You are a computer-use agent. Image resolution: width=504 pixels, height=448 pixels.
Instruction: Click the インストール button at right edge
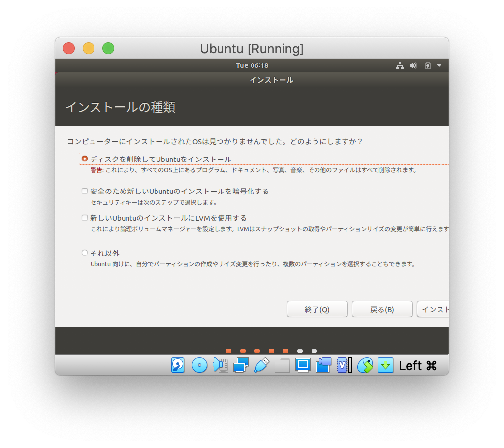pyautogui.click(x=433, y=309)
